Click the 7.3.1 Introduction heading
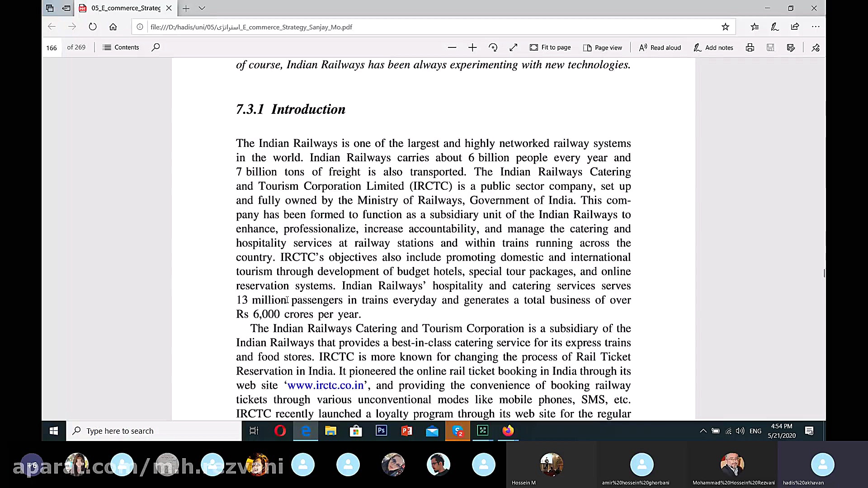The width and height of the screenshot is (868, 488). tap(291, 109)
